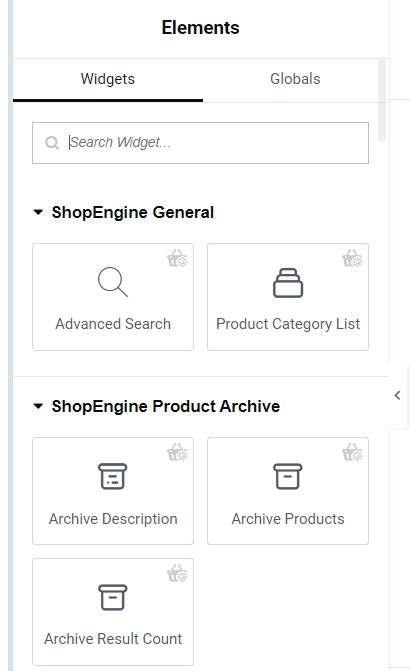Click the ShopEngine badge on Advanced Search

pos(177,258)
